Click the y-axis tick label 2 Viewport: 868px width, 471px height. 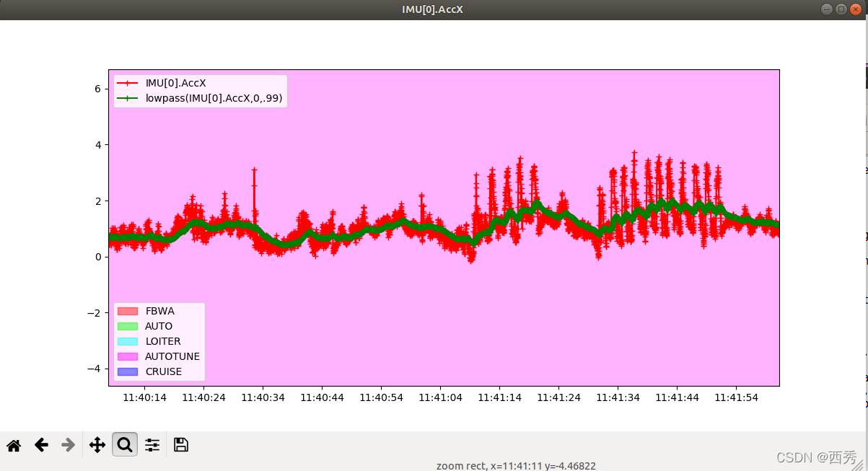(x=97, y=201)
